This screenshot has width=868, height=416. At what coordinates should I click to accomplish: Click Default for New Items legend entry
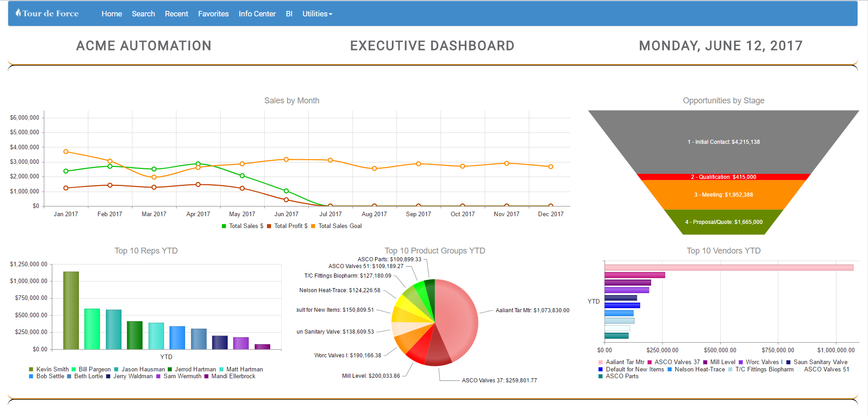pos(631,370)
